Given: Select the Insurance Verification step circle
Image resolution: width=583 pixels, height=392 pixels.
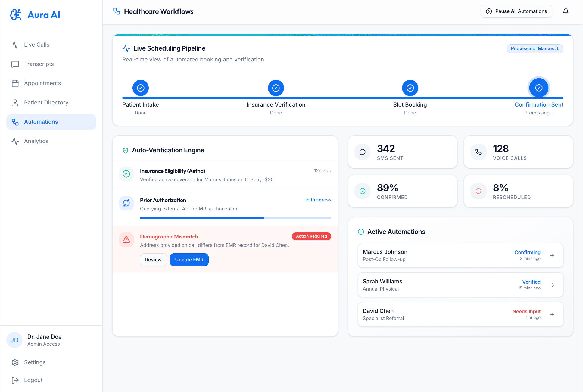Looking at the screenshot, I should pyautogui.click(x=276, y=88).
